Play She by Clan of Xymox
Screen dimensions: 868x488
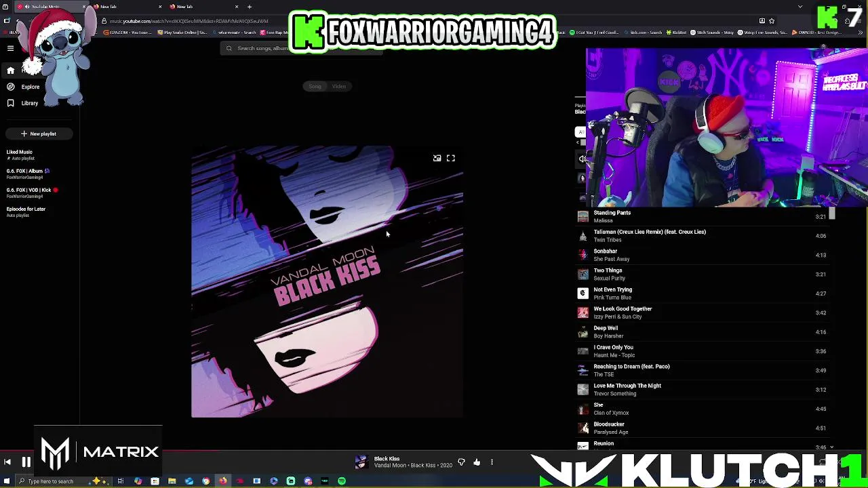pos(704,409)
